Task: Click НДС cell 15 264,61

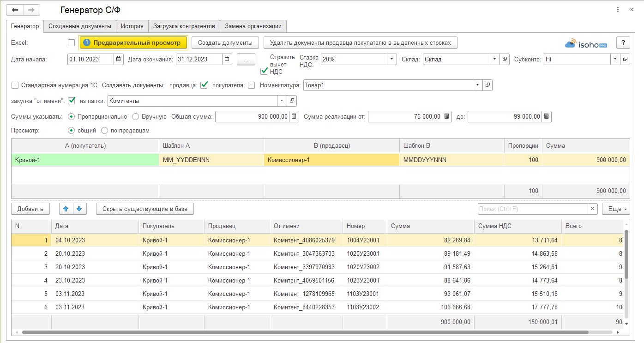Action: tap(518, 267)
